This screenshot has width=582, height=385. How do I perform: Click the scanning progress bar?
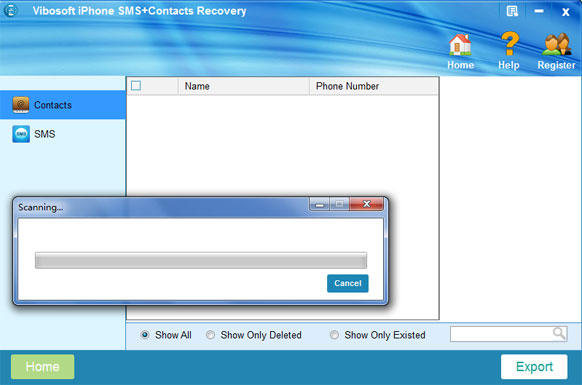[x=201, y=260]
